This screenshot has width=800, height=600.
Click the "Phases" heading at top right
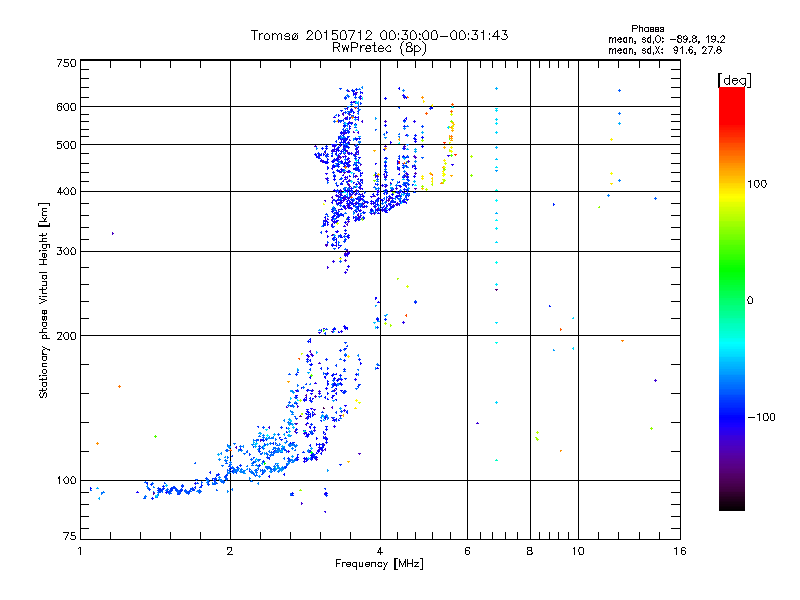coord(647,29)
